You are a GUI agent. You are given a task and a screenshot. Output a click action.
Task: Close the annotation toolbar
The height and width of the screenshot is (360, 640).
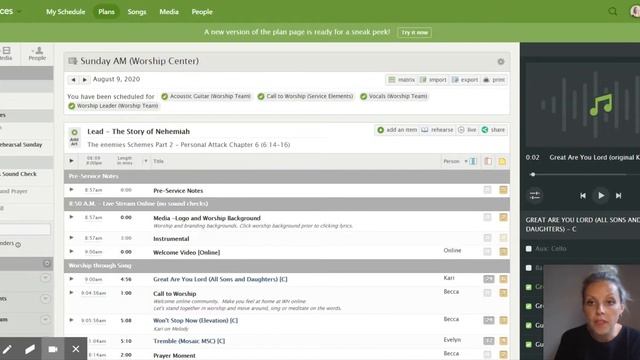[x=76, y=349]
